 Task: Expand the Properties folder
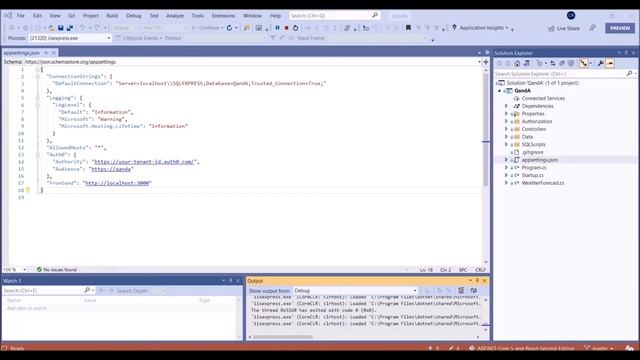[507, 113]
